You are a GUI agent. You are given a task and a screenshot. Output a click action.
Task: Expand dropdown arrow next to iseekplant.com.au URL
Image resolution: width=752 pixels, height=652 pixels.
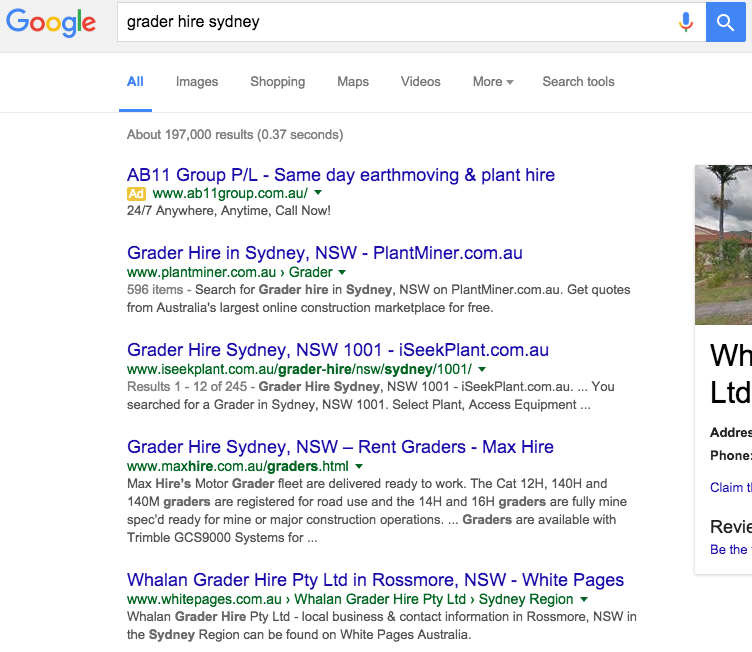click(482, 369)
